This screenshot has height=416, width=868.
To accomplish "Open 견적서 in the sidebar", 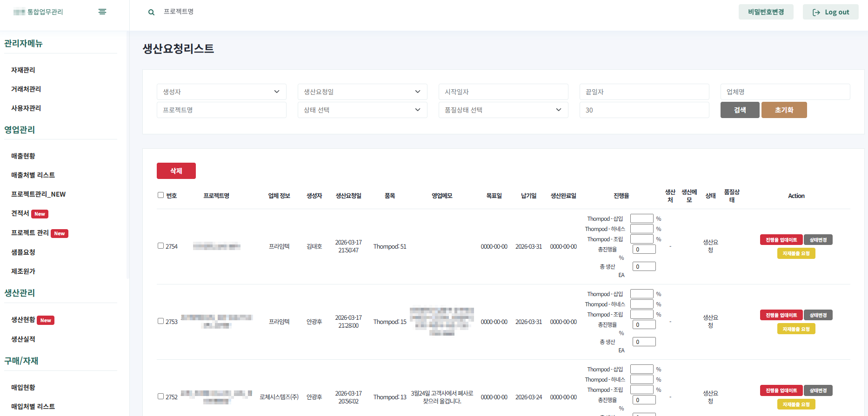I will coord(20,213).
